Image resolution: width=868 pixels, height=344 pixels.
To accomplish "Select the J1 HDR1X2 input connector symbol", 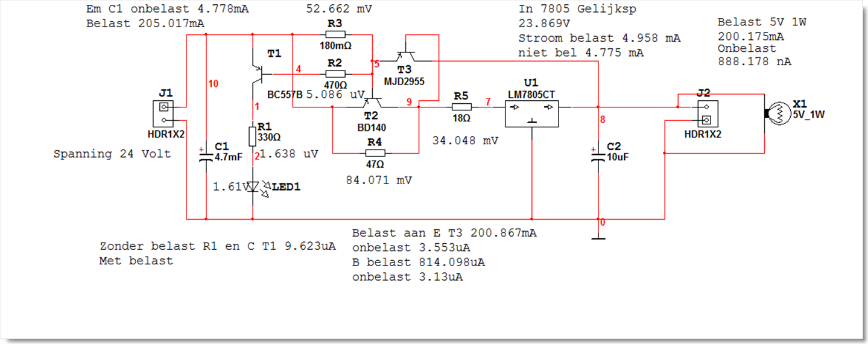I will [163, 113].
